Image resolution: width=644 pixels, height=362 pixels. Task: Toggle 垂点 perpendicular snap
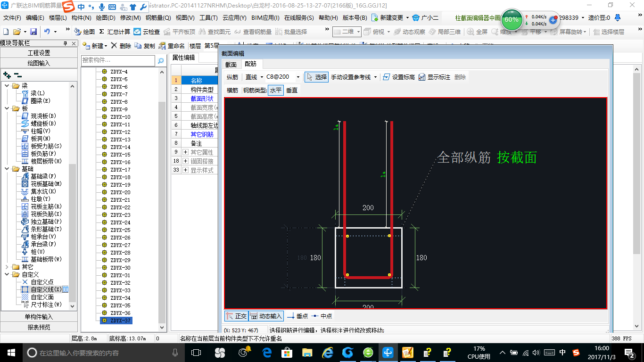point(297,316)
